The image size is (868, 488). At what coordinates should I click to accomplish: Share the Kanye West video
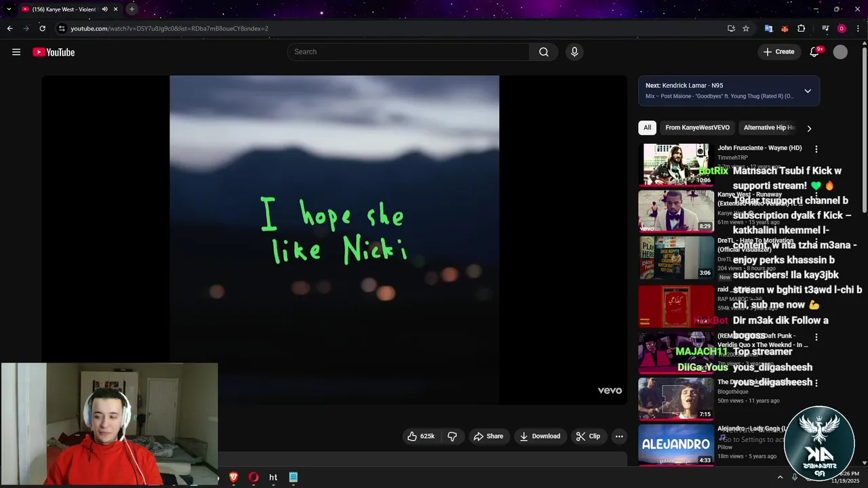[x=488, y=436]
